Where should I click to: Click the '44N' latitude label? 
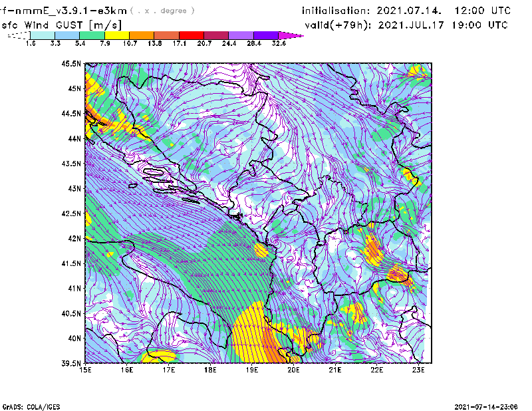point(74,138)
